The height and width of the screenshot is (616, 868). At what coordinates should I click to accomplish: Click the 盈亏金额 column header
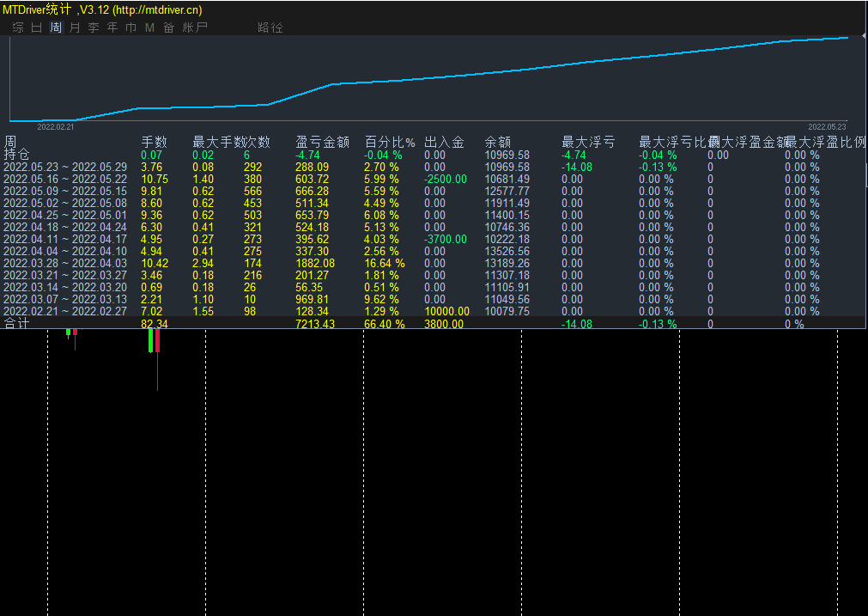pos(322,143)
